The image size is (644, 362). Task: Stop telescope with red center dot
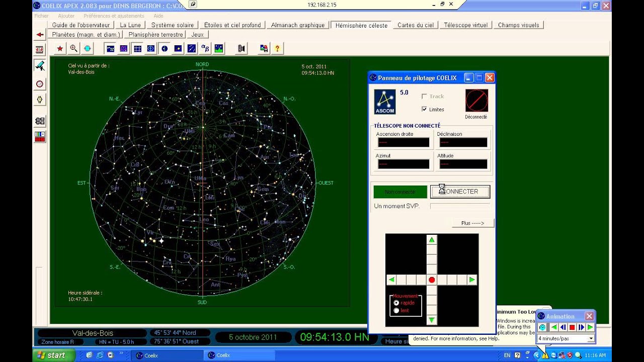(431, 280)
